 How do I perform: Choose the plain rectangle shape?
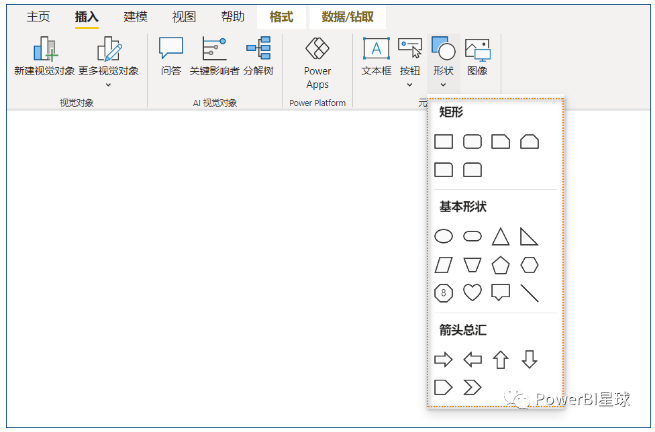444,142
